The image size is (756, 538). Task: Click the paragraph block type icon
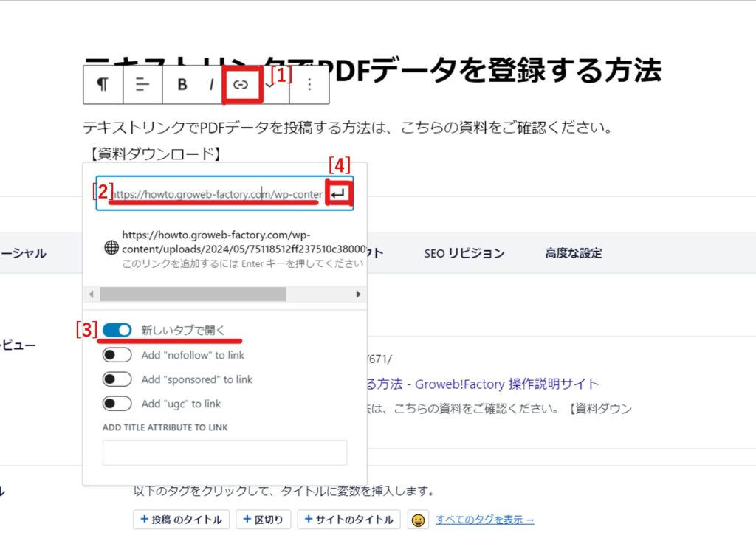(103, 84)
